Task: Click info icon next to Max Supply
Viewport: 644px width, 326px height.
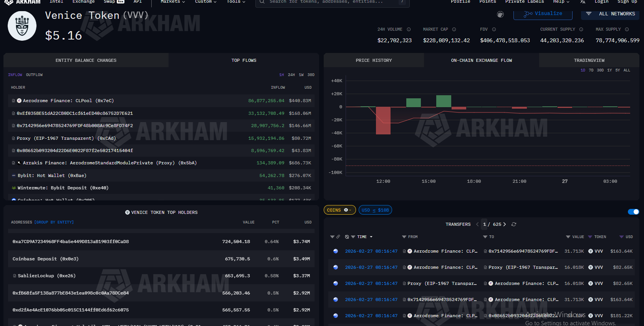Action: [627, 30]
